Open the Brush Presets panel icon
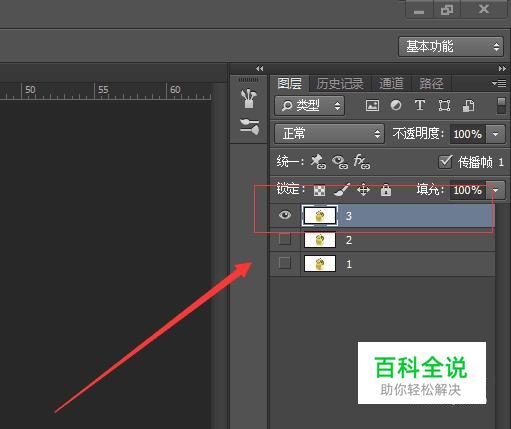This screenshot has height=429, width=511. [249, 127]
